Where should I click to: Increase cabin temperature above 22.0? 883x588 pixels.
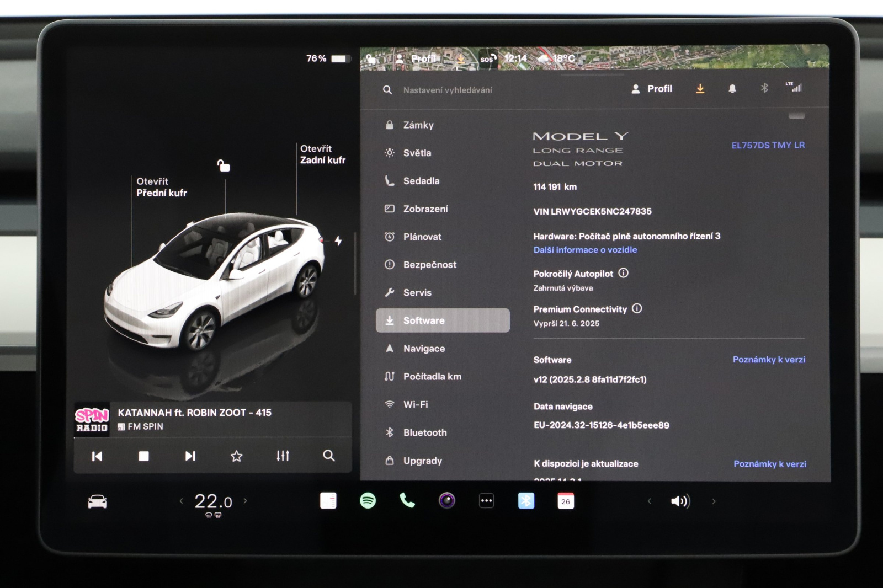pyautogui.click(x=246, y=501)
